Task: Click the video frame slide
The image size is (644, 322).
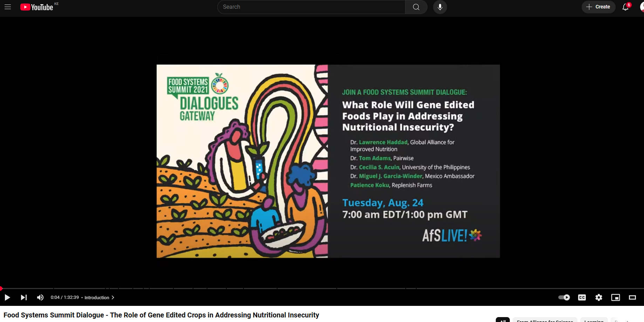Action: (328, 161)
